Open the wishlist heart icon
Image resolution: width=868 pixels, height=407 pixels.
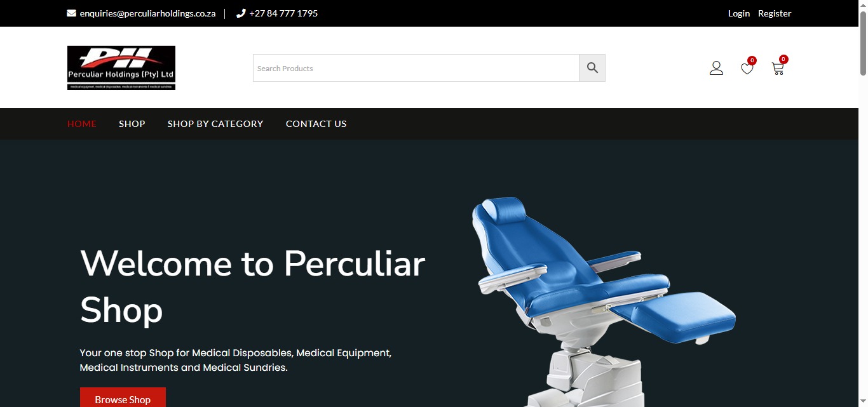click(x=747, y=69)
